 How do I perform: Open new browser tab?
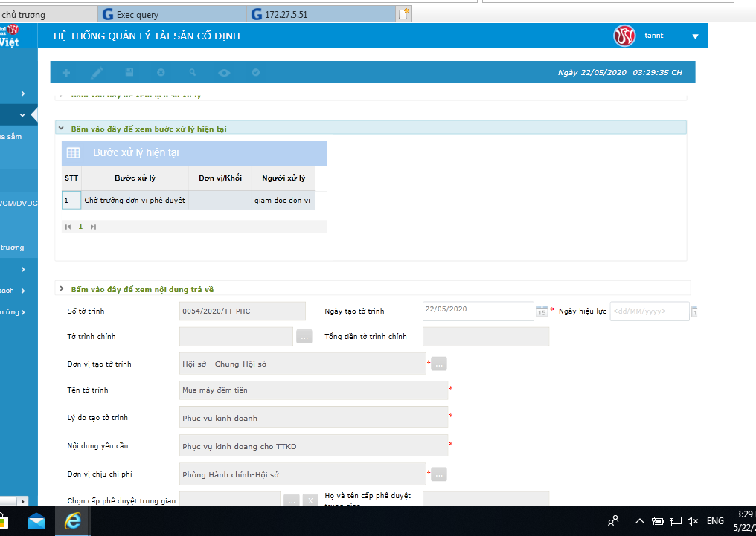(x=404, y=14)
